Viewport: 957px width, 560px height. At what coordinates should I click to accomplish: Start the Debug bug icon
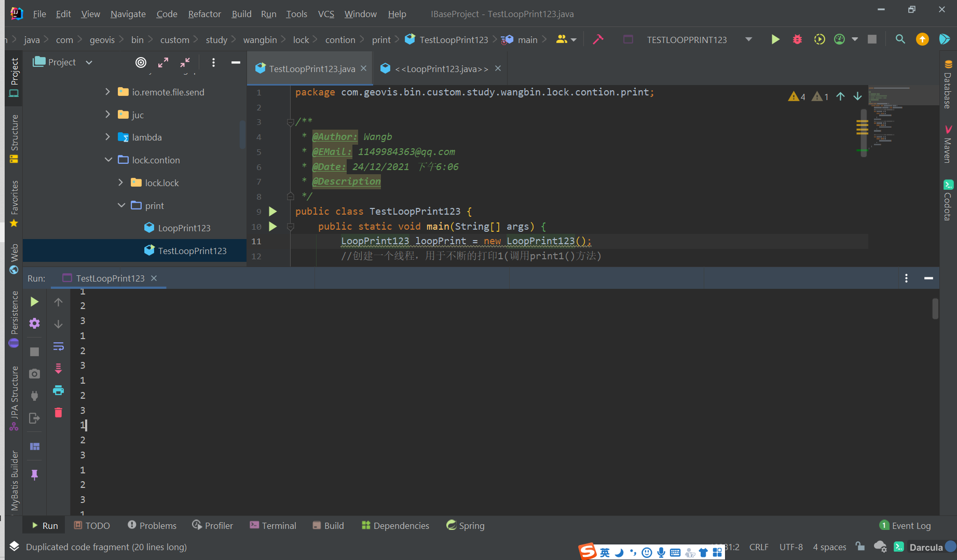(x=797, y=39)
